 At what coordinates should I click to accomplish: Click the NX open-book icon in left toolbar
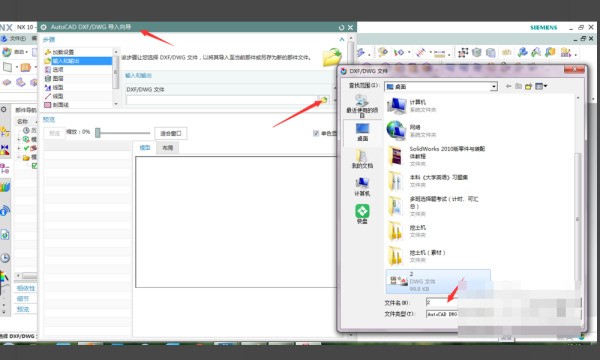click(26, 68)
